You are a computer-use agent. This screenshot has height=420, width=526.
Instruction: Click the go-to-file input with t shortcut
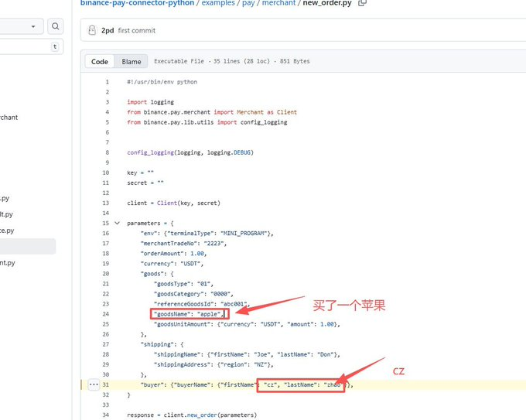pos(31,46)
